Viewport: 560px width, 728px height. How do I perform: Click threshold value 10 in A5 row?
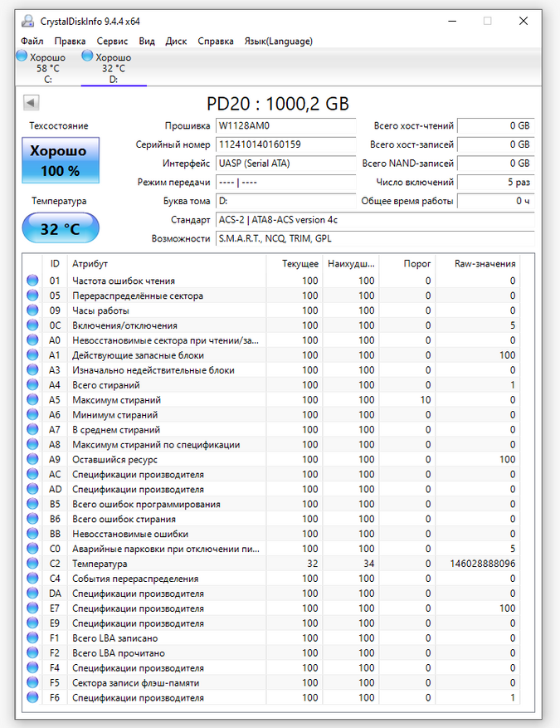coord(426,400)
